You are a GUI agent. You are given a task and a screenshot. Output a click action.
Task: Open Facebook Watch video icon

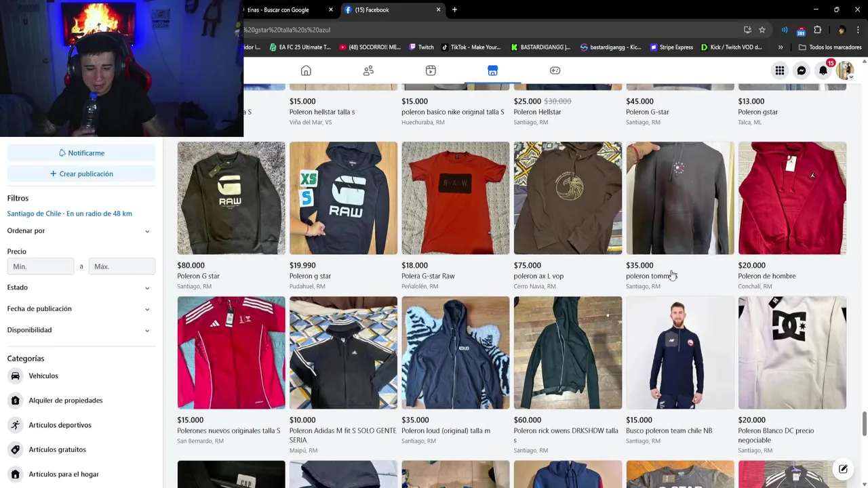point(431,70)
